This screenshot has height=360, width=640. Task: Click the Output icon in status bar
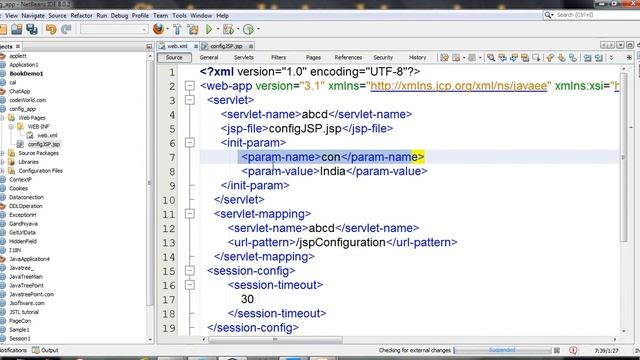click(36, 350)
